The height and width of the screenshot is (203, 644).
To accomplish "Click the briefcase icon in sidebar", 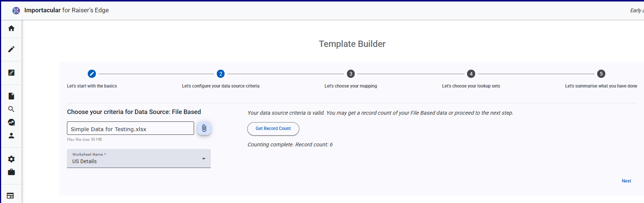I will [12, 172].
